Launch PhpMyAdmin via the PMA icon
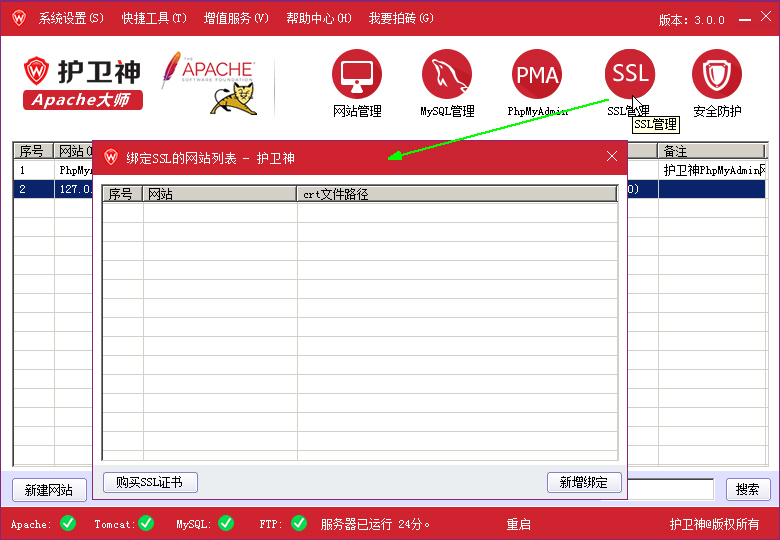 [537, 74]
